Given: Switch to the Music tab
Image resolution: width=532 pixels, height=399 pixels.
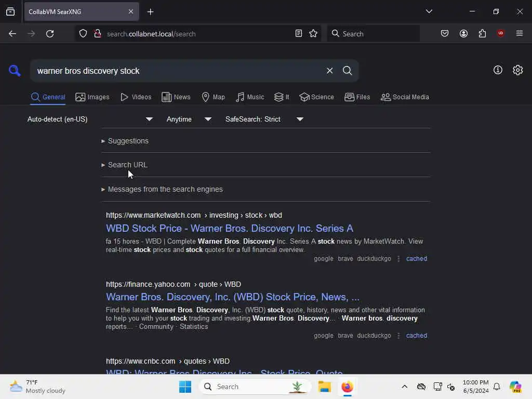Looking at the screenshot, I should [250, 97].
